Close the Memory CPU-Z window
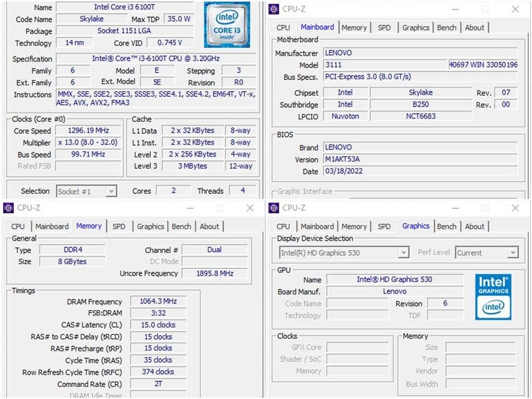Screen dimensions: 532x399 click(250, 208)
